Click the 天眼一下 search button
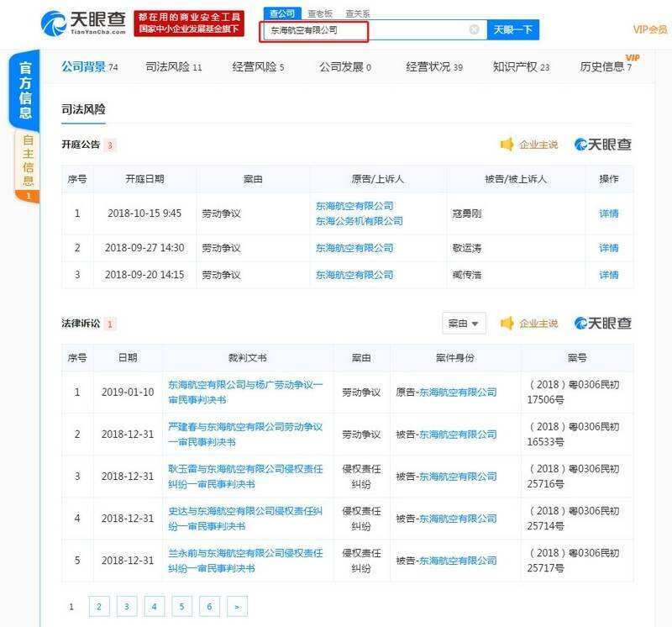The image size is (672, 627). point(513,29)
